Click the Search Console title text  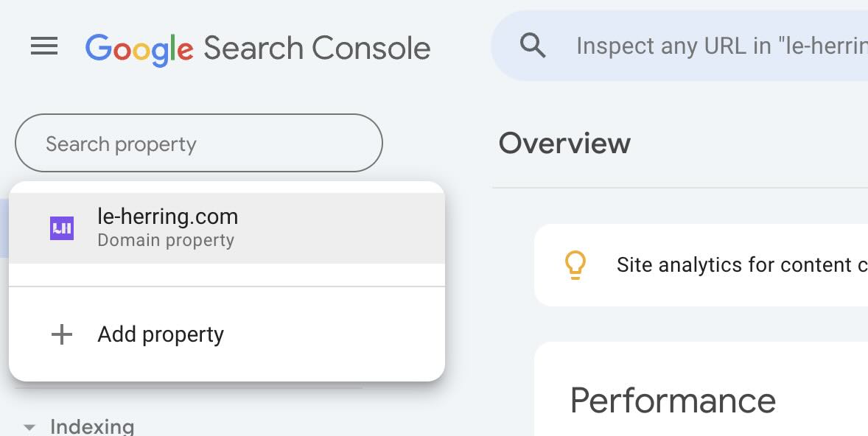click(317, 48)
